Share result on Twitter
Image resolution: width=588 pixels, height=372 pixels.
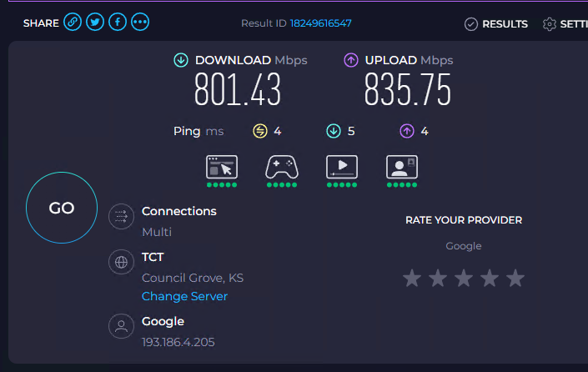coord(95,23)
